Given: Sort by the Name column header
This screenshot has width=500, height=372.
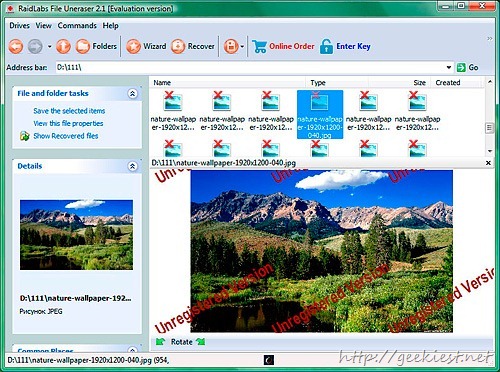Looking at the screenshot, I should (228, 83).
